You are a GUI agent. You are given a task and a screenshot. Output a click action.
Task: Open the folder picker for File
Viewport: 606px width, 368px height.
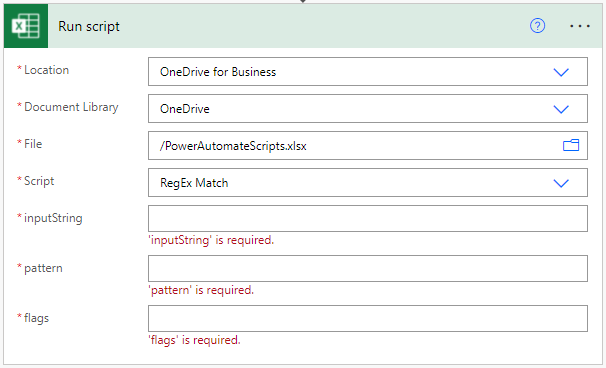[571, 145]
